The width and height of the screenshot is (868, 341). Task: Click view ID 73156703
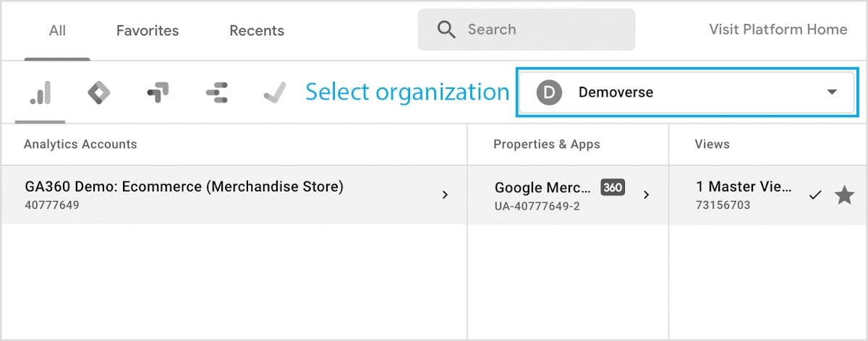coord(723,205)
